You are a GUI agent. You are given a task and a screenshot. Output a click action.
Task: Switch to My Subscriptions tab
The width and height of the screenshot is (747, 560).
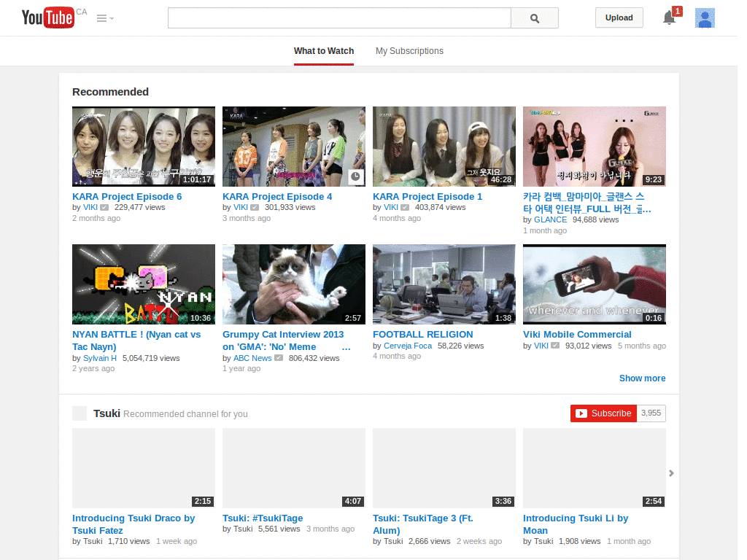click(409, 51)
